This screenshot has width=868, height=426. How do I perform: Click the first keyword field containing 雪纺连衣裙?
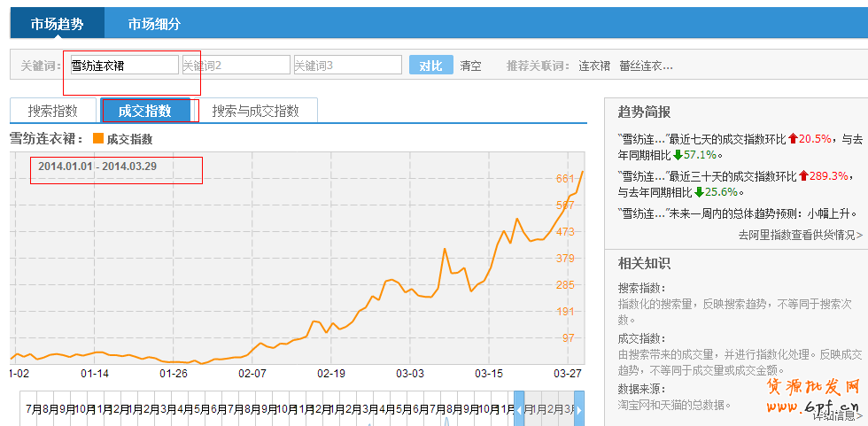pos(122,66)
